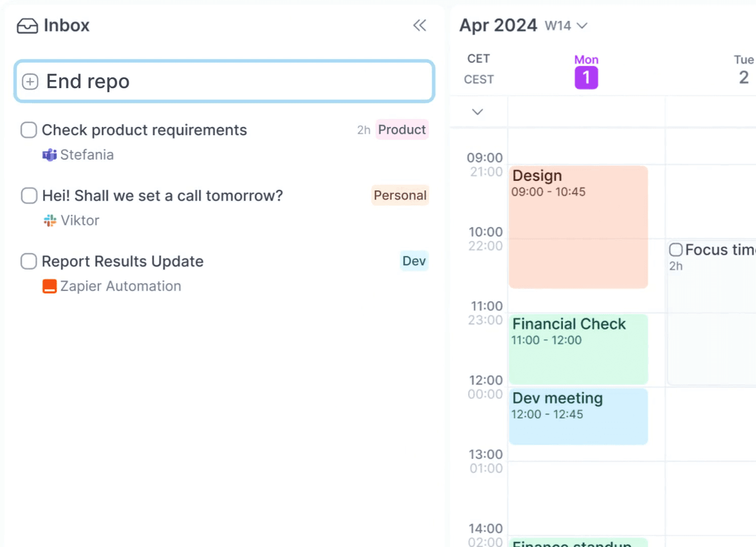Tick the Report Results Update checkbox

tap(29, 261)
